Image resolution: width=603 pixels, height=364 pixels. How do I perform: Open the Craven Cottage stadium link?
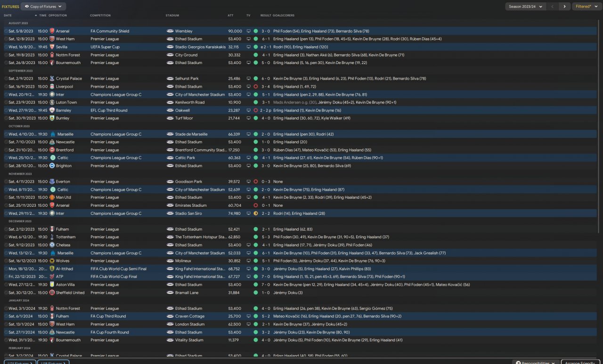coord(190,316)
